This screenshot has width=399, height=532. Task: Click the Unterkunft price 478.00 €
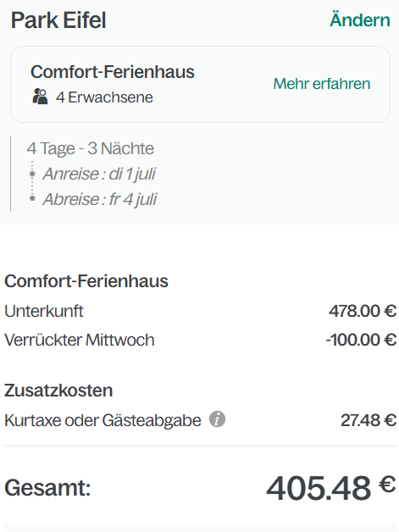[x=363, y=311]
